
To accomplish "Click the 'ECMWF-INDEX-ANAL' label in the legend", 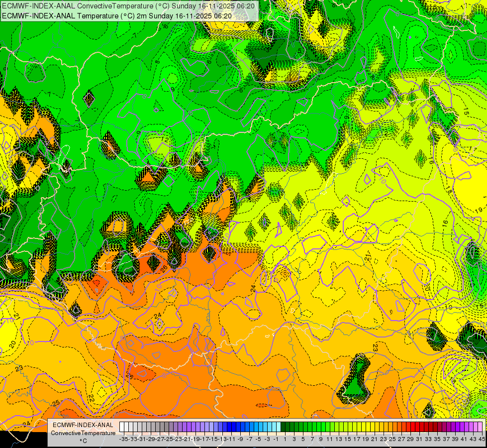I will pyautogui.click(x=83, y=425).
